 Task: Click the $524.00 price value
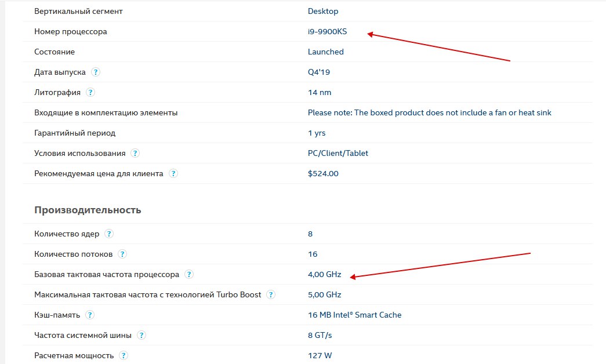pyautogui.click(x=322, y=173)
